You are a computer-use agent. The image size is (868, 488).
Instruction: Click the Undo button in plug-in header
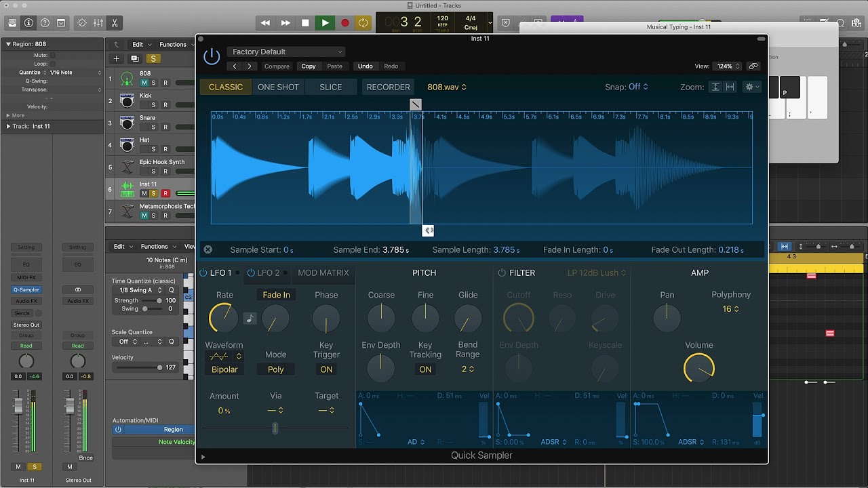(366, 66)
